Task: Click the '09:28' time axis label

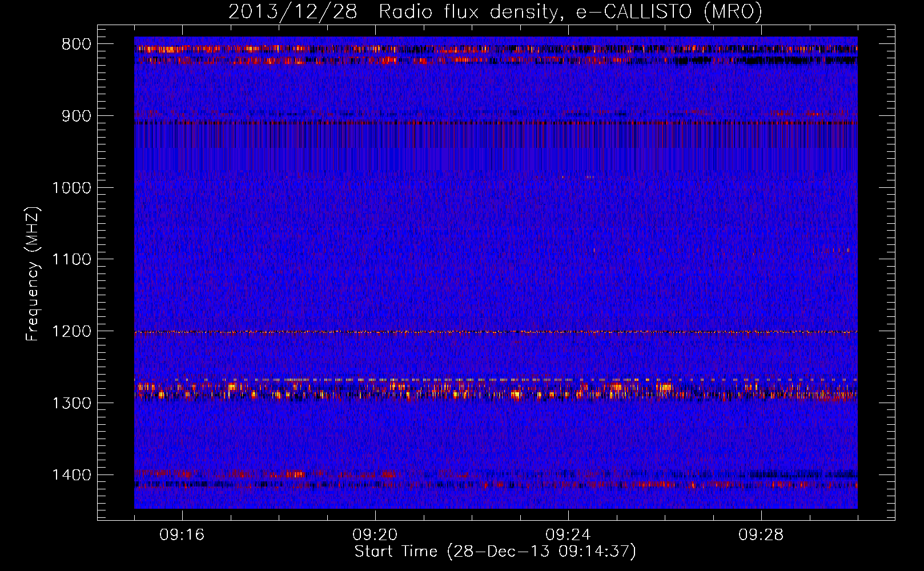Action: 761,535
